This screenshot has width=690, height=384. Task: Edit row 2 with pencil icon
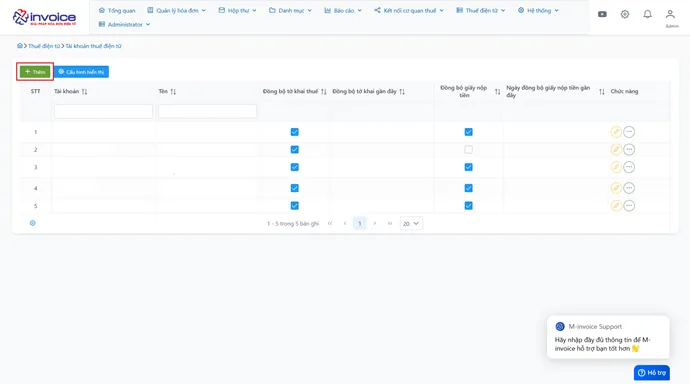tap(616, 150)
